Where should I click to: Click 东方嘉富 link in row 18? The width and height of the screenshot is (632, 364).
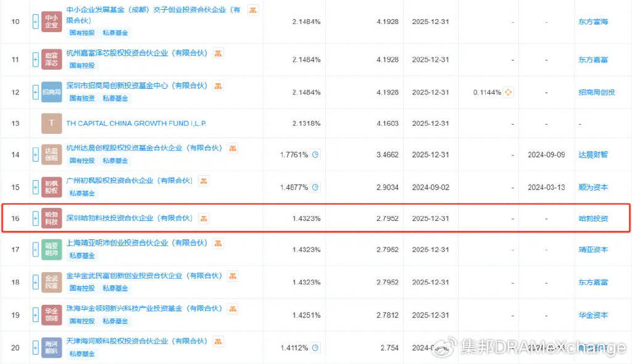coord(593,283)
